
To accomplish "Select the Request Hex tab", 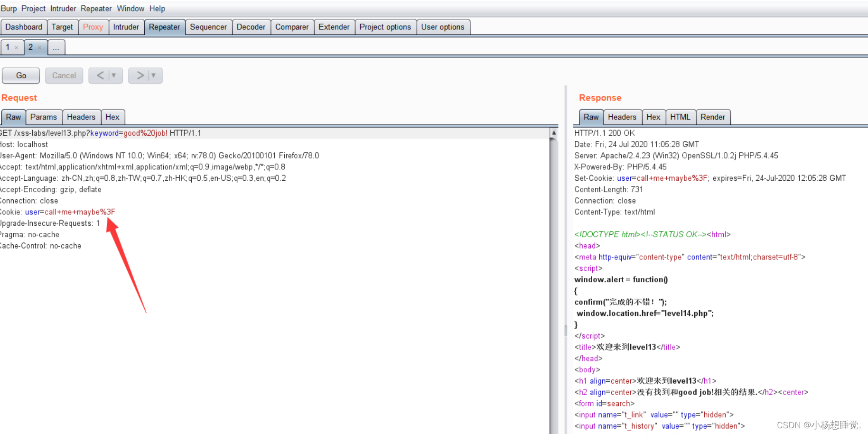I will [x=112, y=117].
